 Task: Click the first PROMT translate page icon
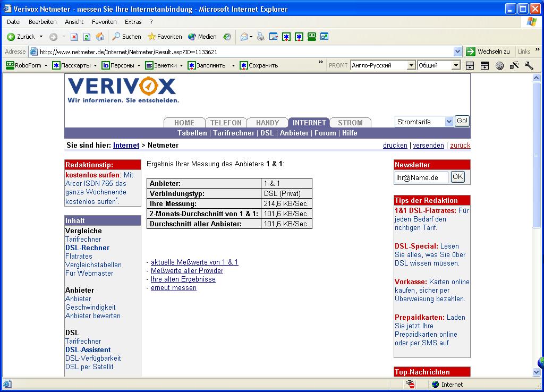(470, 65)
